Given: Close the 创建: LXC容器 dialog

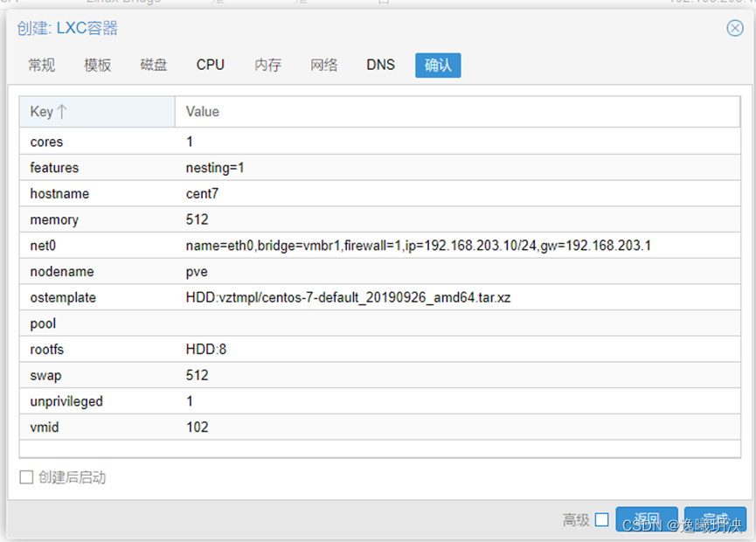Looking at the screenshot, I should pos(733,29).
